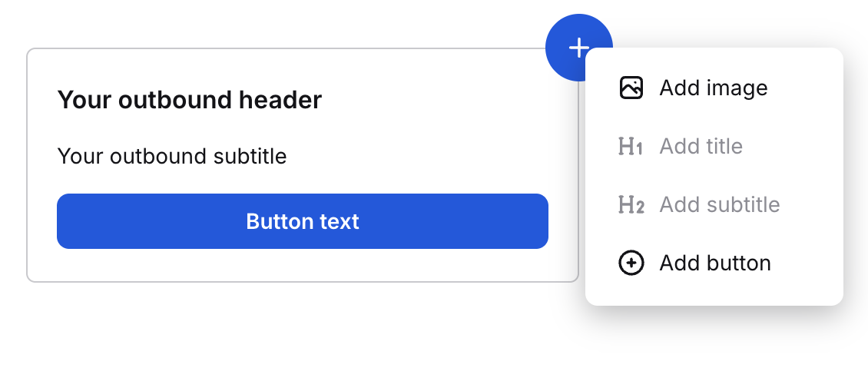This screenshot has height=381, width=868.
Task: Click the word "text" on the blue button
Action: [341, 221]
